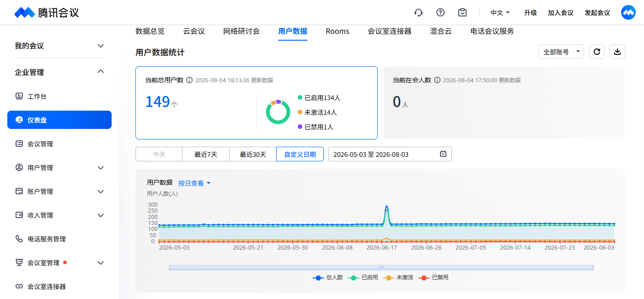Switch to the 数据总览 tab
The width and height of the screenshot is (644, 299).
coord(150,31)
